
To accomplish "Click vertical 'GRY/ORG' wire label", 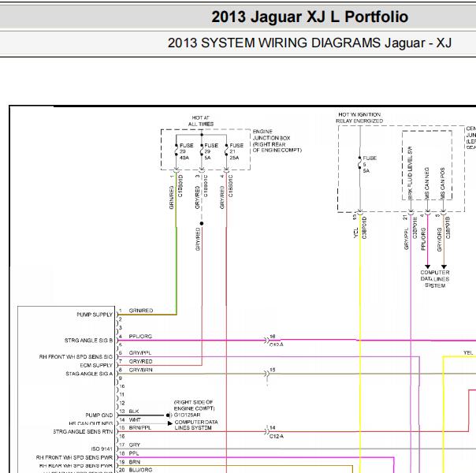I will click(x=439, y=240).
